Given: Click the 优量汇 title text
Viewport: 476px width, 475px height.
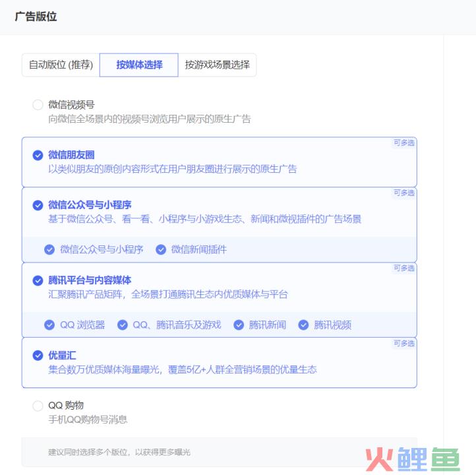Looking at the screenshot, I should tap(62, 356).
